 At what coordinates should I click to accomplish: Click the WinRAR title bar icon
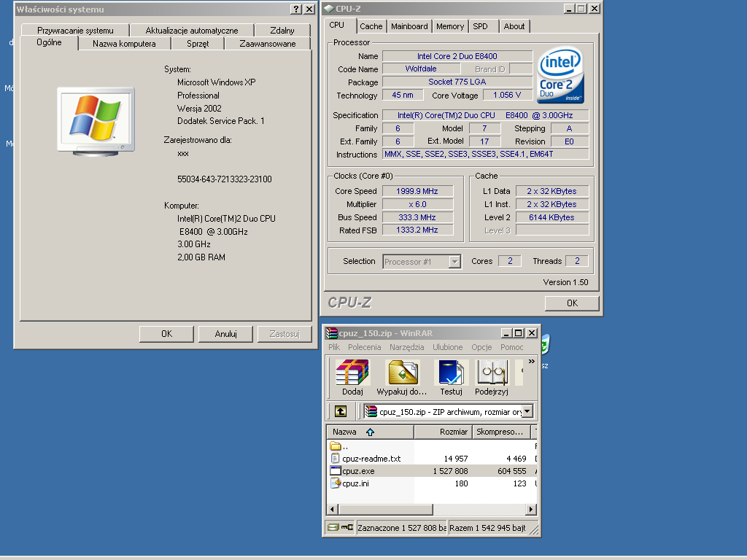click(x=332, y=332)
